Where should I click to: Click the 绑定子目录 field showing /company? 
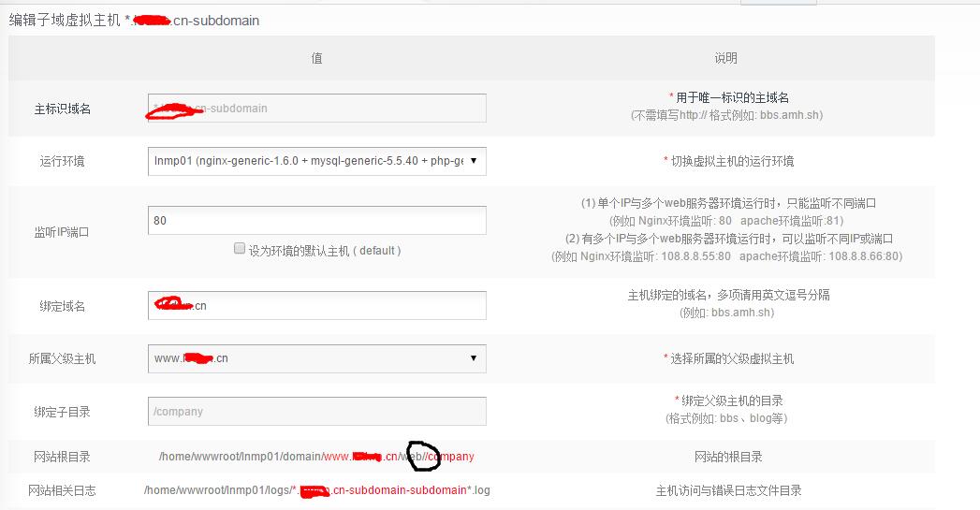pos(316,412)
